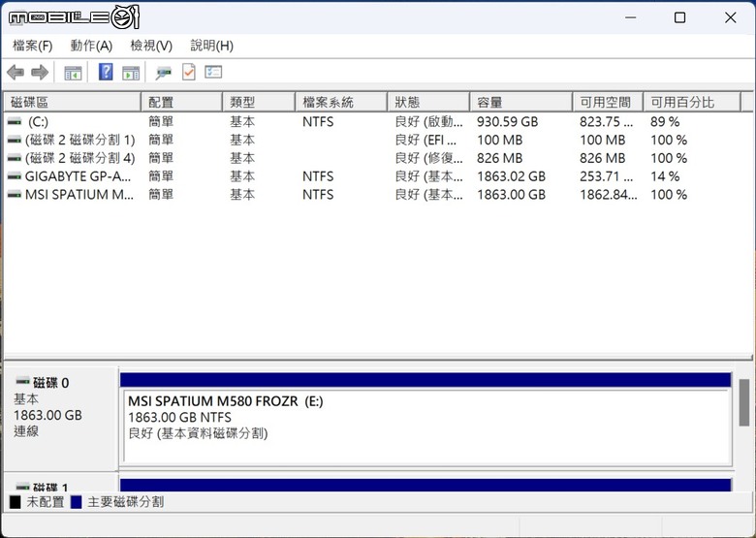Viewport: 756px width, 538px height.
Task: Click the 磁碟 0 disk label panel
Action: click(60, 419)
